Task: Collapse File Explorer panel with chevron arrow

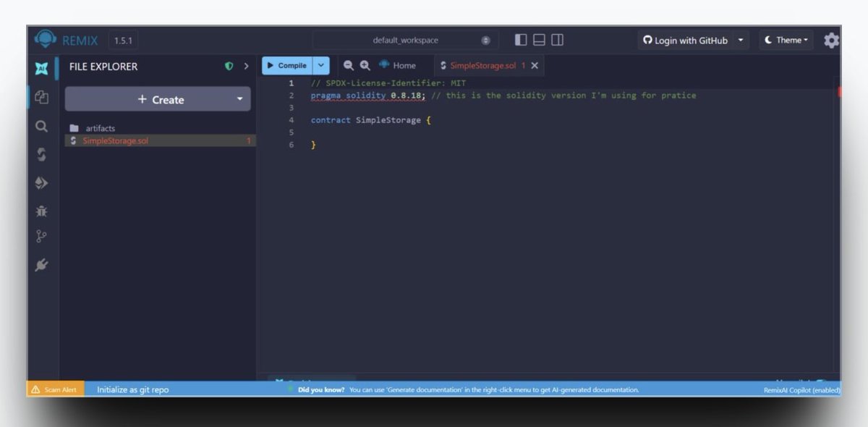Action: (x=246, y=66)
